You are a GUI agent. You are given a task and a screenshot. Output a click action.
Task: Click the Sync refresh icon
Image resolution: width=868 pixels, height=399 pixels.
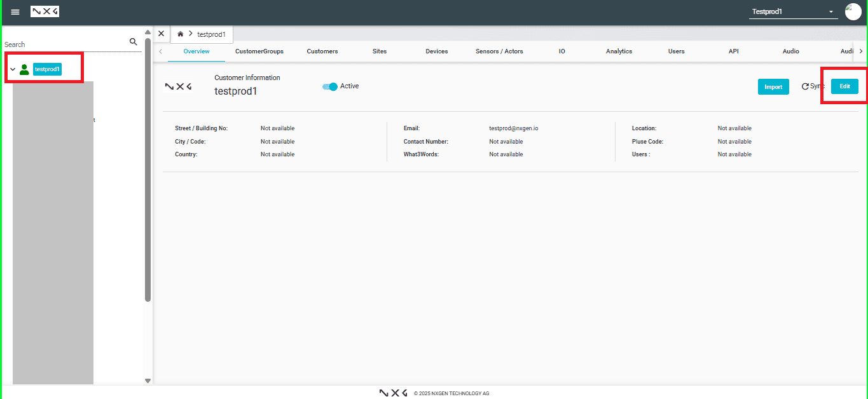click(805, 86)
